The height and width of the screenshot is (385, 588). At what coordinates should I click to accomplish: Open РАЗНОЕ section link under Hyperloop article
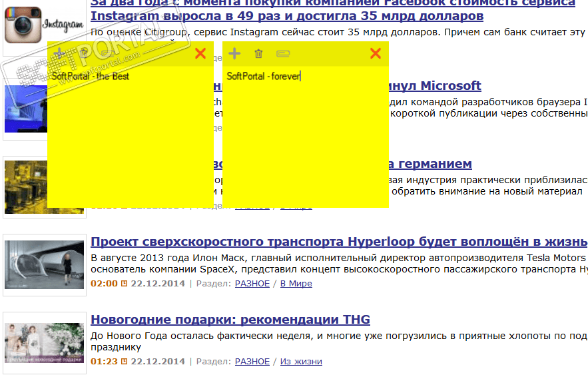click(x=252, y=284)
